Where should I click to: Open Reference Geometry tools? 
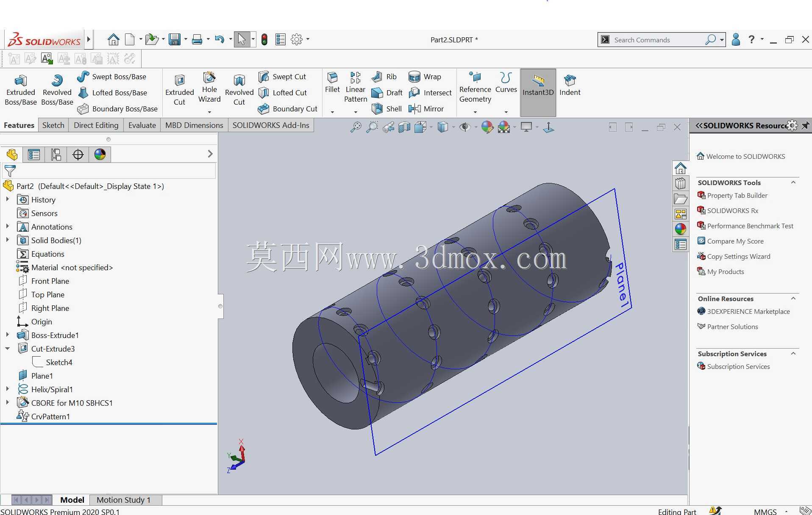tap(475, 87)
